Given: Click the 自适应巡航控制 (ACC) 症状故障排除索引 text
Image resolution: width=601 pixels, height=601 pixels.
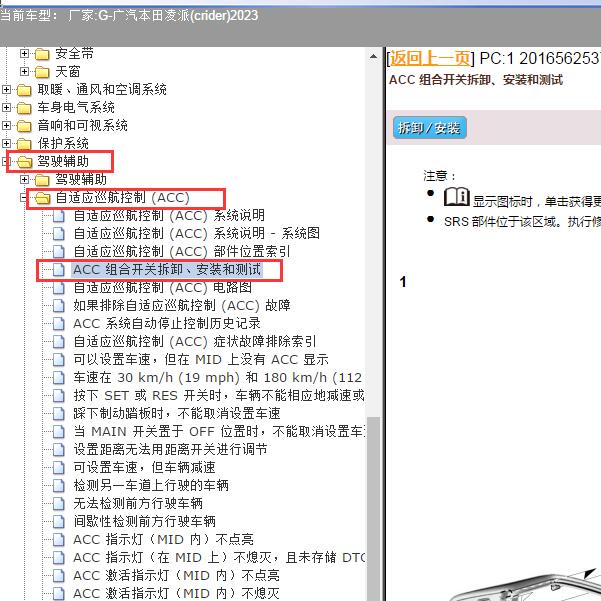Looking at the screenshot, I should 195,342.
